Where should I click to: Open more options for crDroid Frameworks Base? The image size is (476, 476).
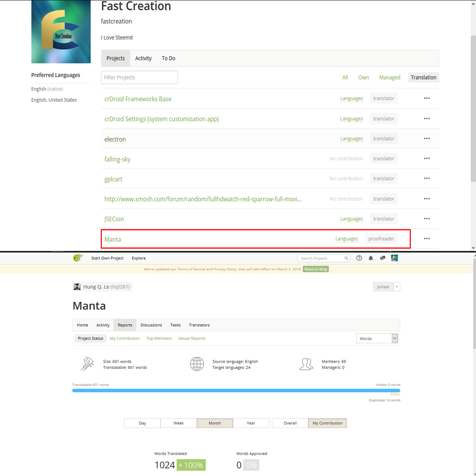coord(426,99)
